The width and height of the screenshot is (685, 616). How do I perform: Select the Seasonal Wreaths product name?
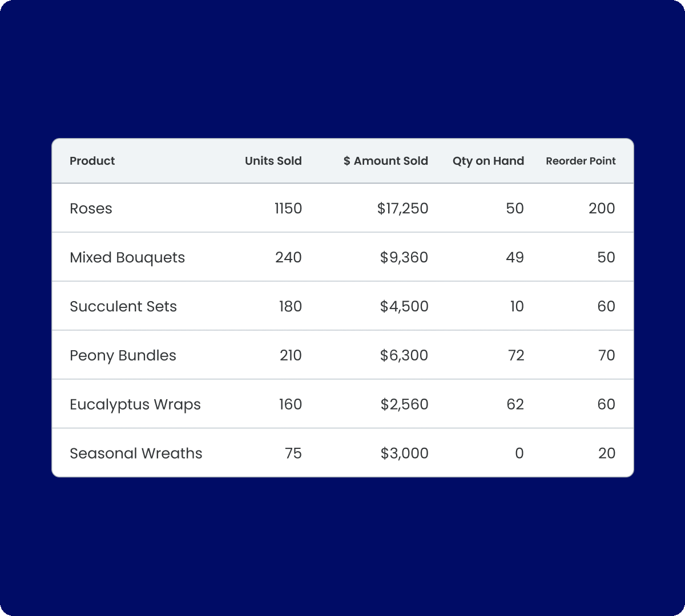(x=136, y=453)
